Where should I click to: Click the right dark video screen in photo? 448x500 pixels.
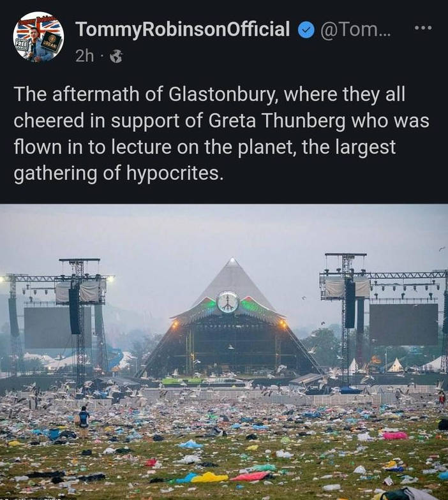point(404,324)
